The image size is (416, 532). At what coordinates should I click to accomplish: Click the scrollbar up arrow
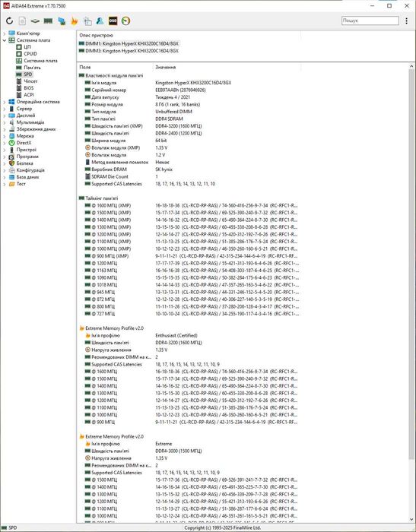point(411,67)
